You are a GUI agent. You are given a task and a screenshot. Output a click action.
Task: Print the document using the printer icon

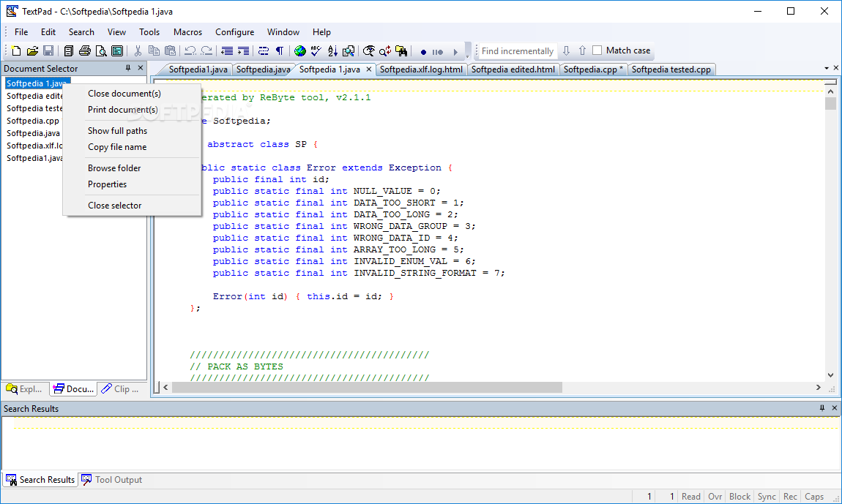pos(85,51)
